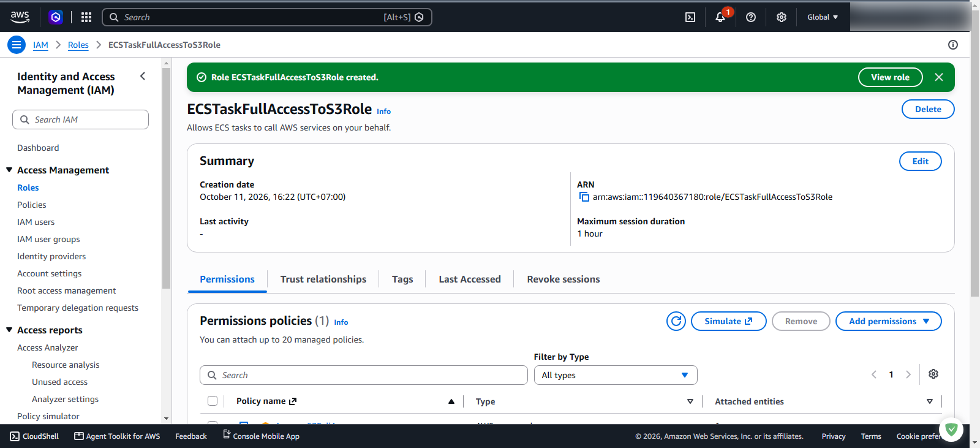
Task: Collapse the Access Management section
Action: point(9,170)
